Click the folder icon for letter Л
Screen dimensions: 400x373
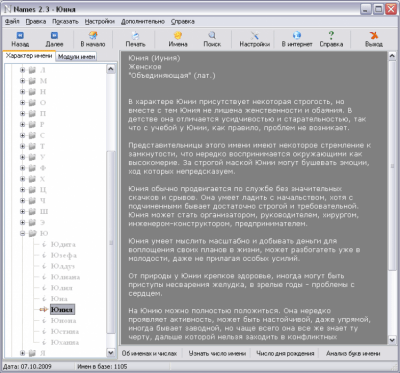(x=32, y=70)
